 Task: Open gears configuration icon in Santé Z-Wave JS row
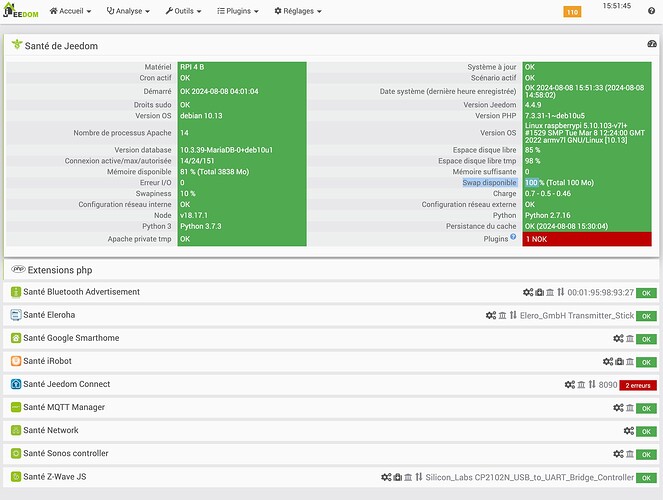click(386, 477)
